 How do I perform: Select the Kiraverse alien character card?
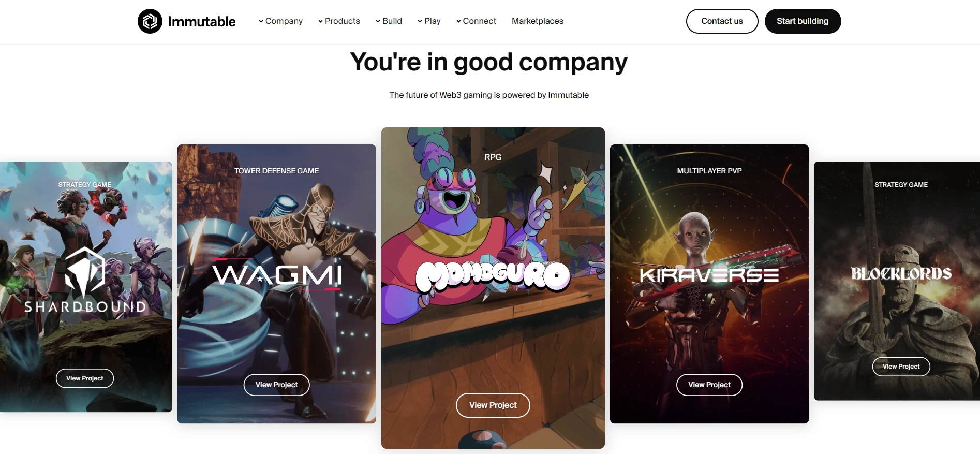709,284
